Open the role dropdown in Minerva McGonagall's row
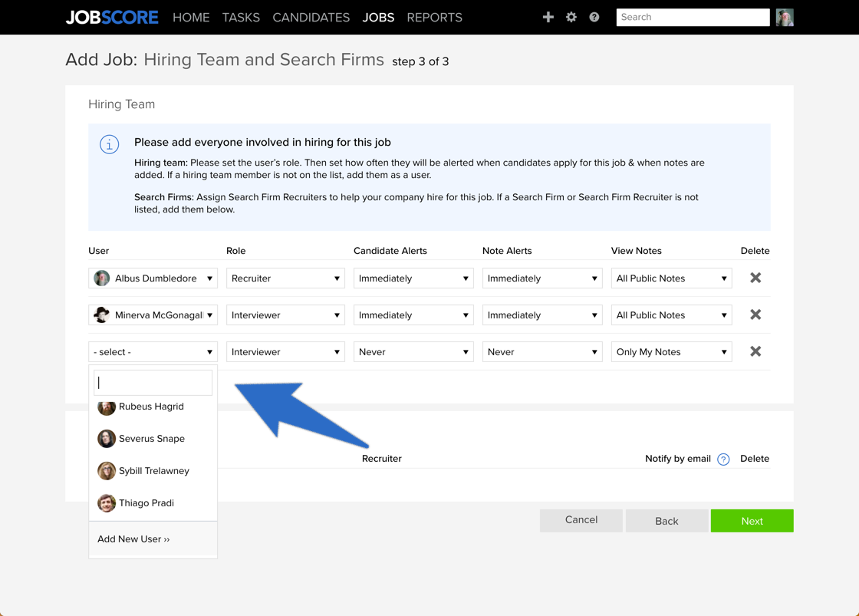The width and height of the screenshot is (859, 616). [285, 315]
